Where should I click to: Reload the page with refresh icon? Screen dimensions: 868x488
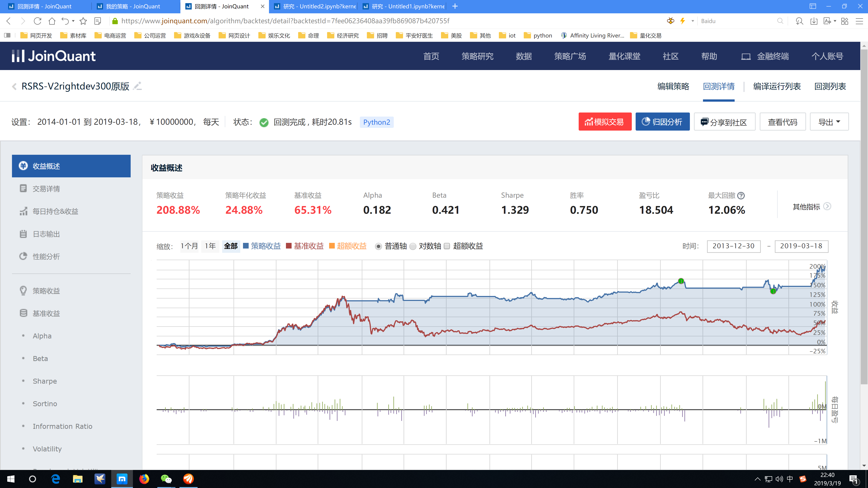37,21
